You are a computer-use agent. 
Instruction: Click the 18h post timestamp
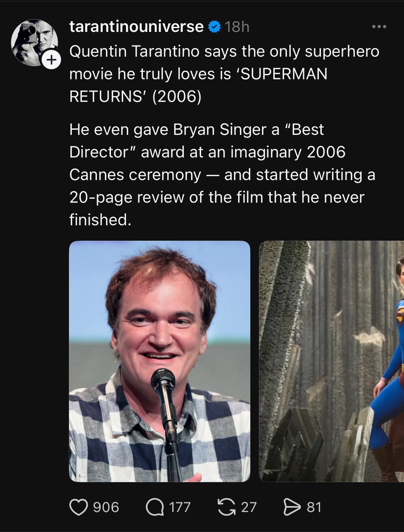click(237, 27)
